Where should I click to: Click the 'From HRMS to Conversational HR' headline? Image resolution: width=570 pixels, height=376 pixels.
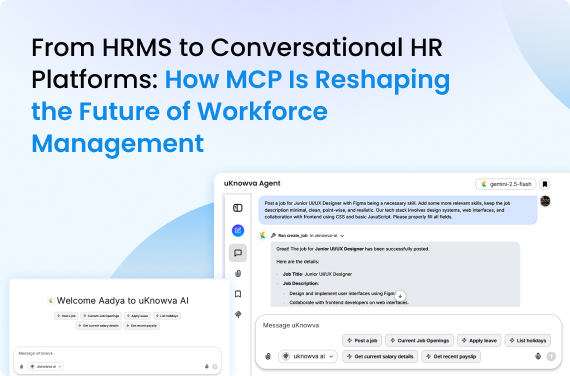coord(237,48)
